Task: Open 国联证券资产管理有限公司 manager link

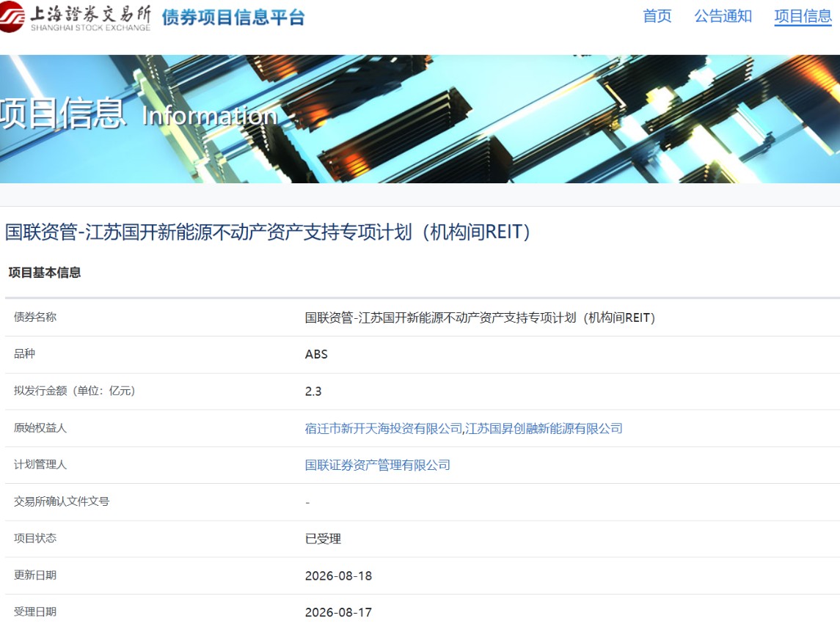Action: point(378,465)
